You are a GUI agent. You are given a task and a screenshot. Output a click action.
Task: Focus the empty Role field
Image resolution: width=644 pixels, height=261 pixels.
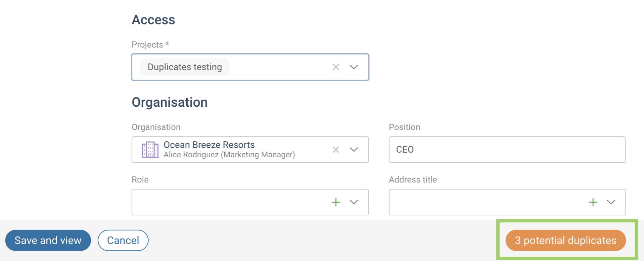228,202
